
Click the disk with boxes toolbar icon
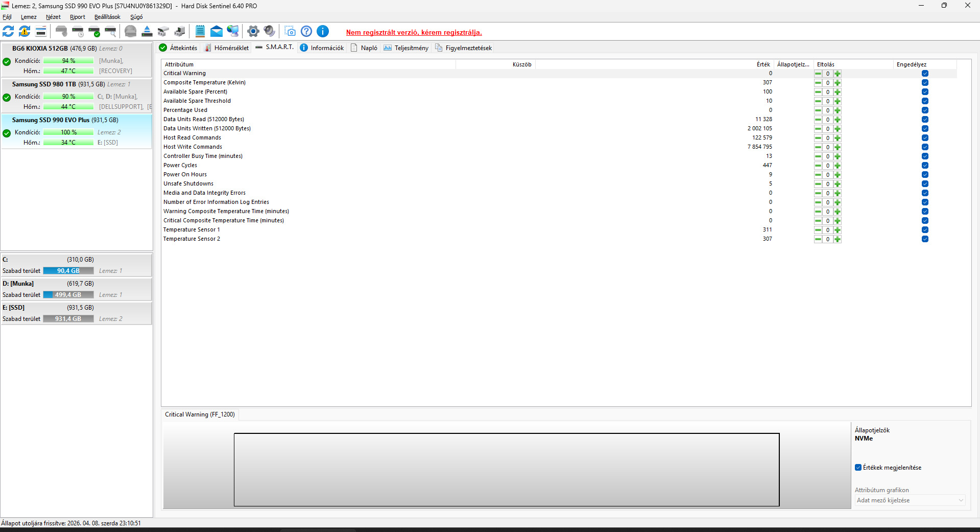[163, 31]
